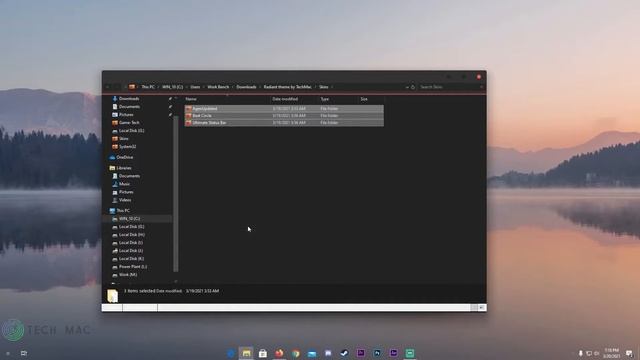Go to Radiant theme by TechMac breadcrumb
This screenshot has width=640, height=360.
click(287, 87)
